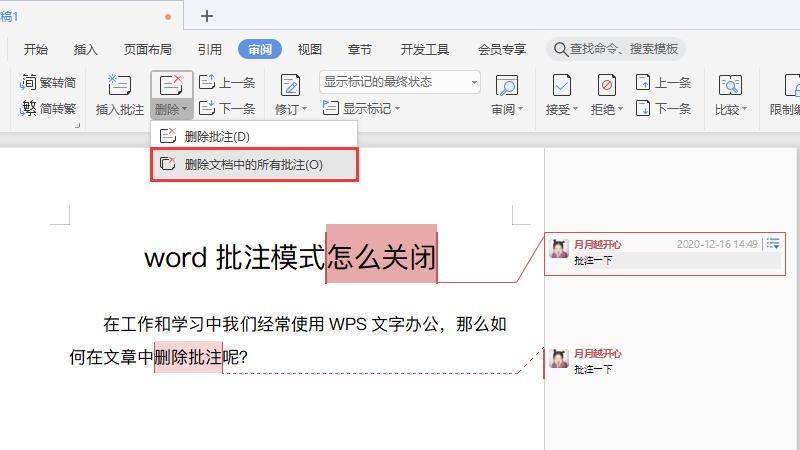Choose Delete All Comments in Document option
Screen dimensions: 800x450
254,165
